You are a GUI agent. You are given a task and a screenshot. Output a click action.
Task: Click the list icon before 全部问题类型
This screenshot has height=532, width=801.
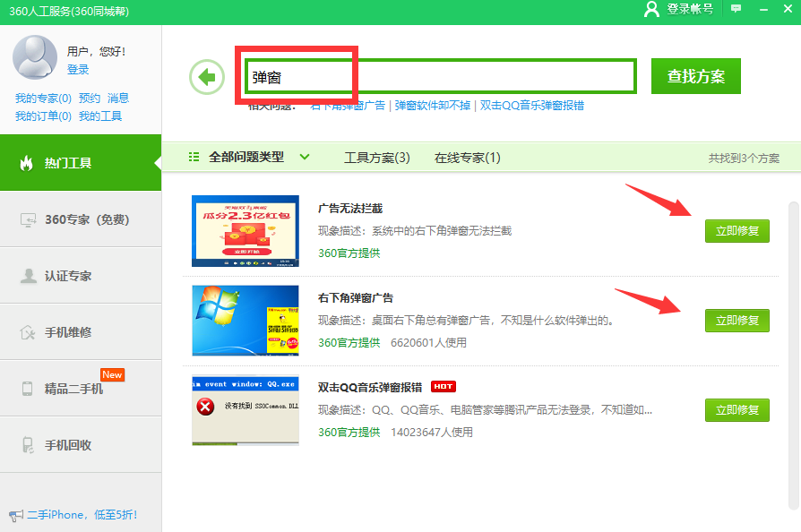tap(194, 157)
